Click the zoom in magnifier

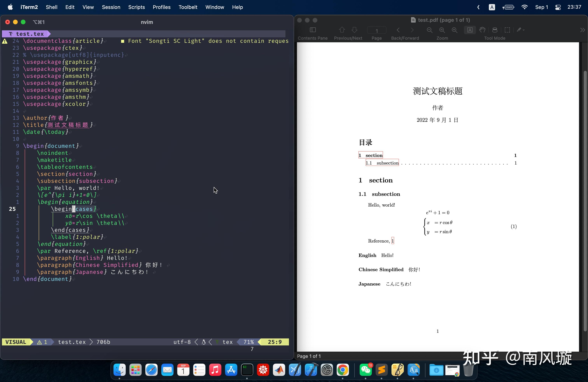tap(455, 30)
